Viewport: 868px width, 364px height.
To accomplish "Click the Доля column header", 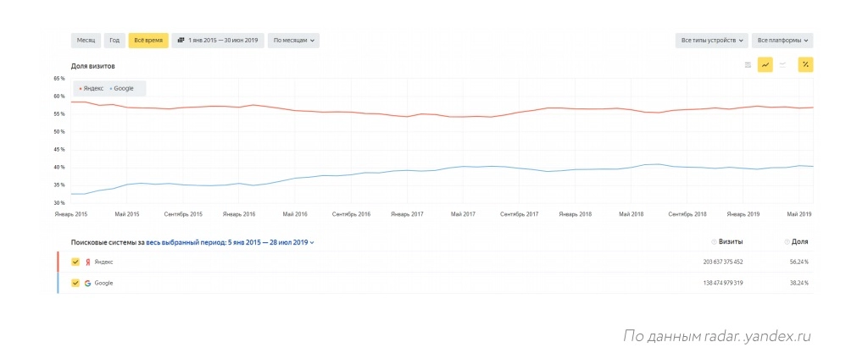I will [800, 242].
